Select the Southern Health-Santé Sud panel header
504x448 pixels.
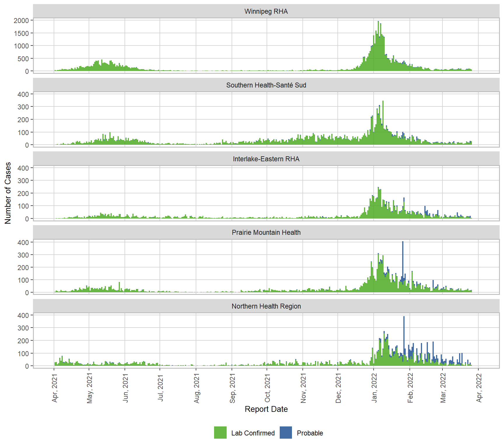(x=266, y=85)
